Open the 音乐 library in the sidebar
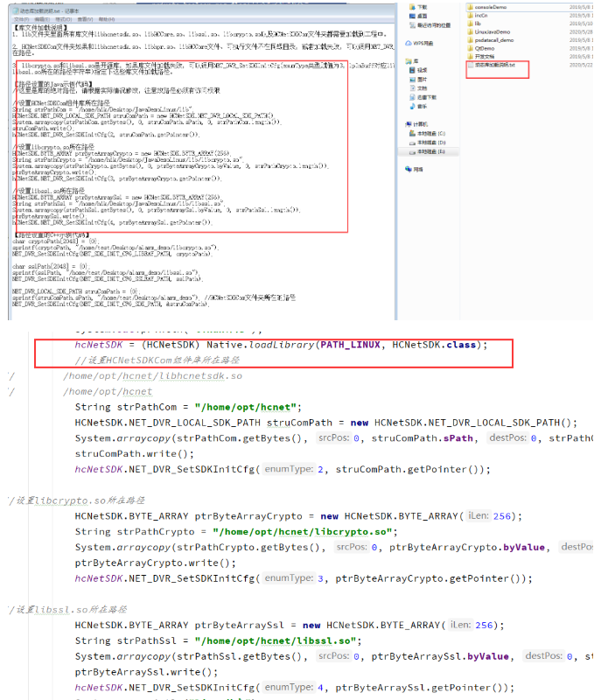 click(418, 106)
